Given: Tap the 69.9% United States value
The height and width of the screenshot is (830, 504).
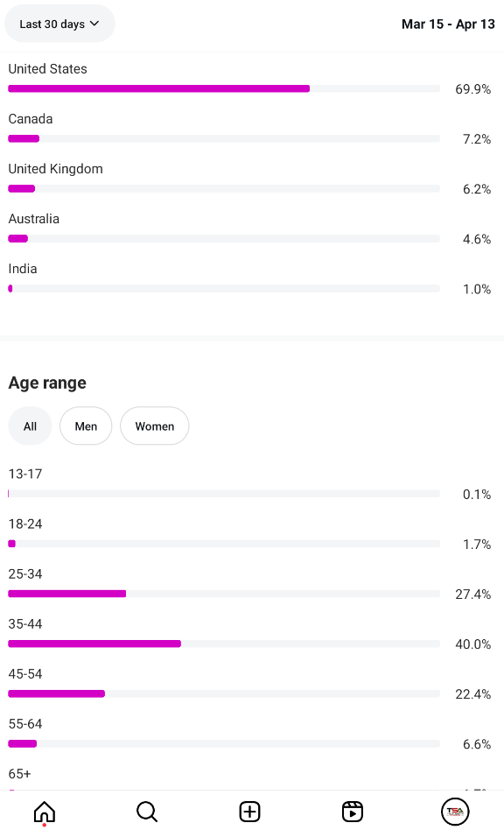Looking at the screenshot, I should point(473,89).
